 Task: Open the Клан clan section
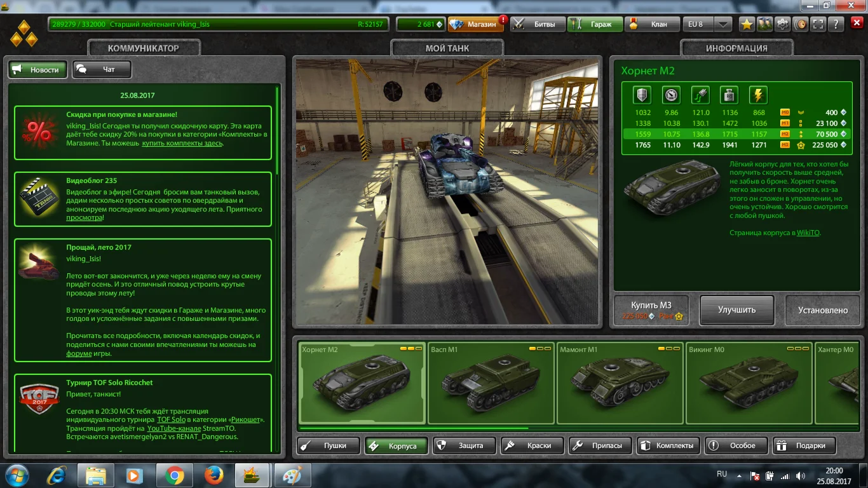pos(652,24)
